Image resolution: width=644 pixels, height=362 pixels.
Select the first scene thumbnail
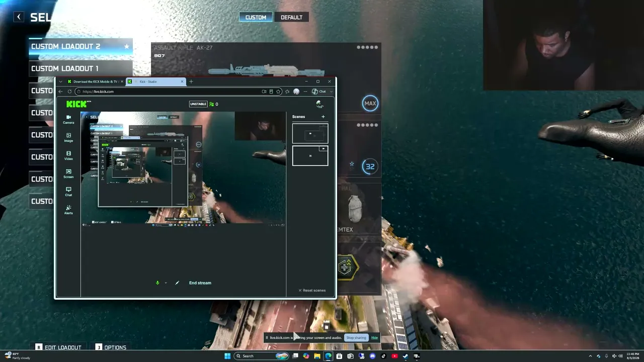[310, 133]
